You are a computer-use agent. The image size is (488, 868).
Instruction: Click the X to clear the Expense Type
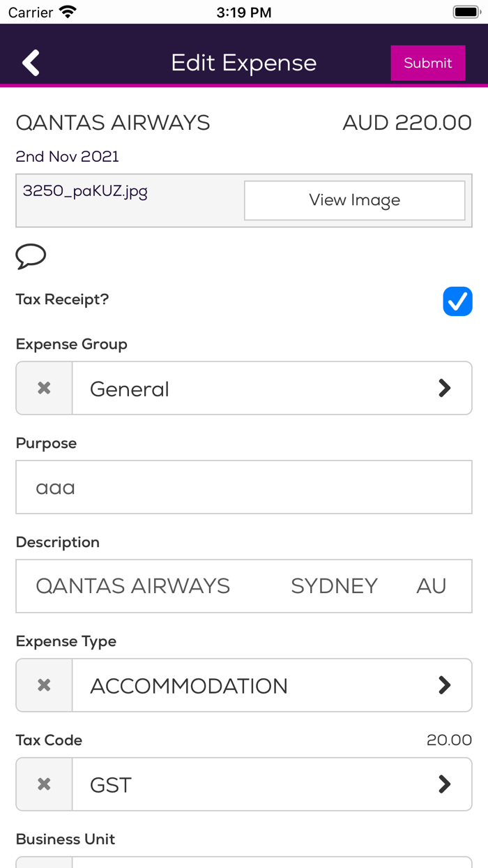(x=43, y=685)
